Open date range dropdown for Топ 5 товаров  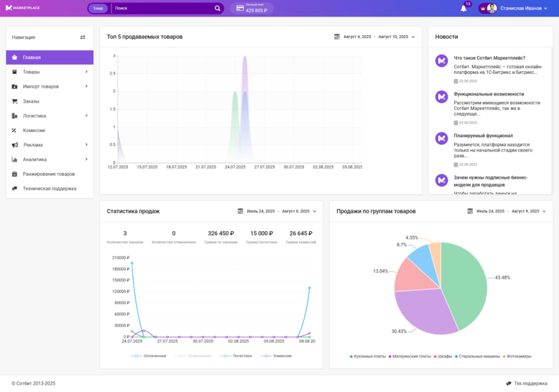pyautogui.click(x=413, y=37)
